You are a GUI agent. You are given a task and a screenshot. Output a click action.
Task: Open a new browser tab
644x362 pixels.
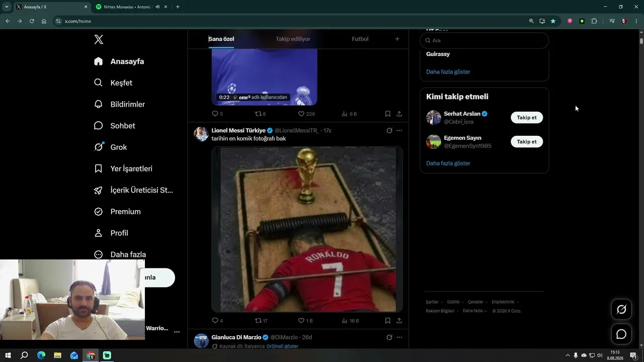coord(178,7)
